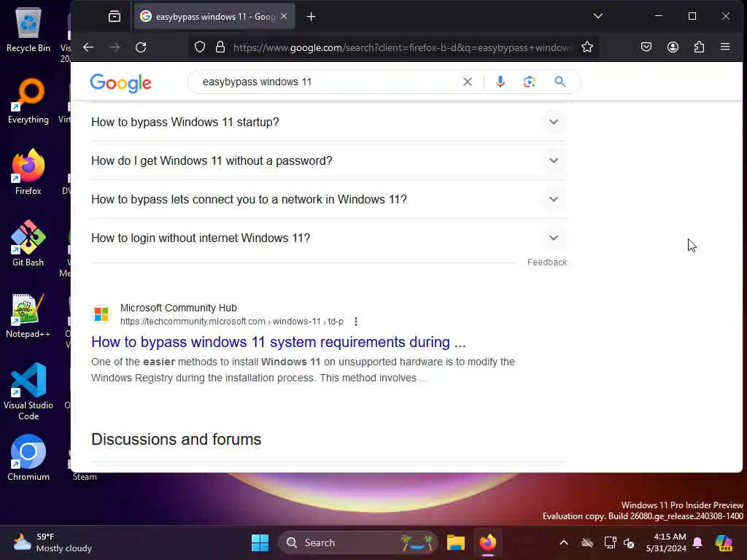
Task: Open the Firefox View icon left of tabs
Action: [115, 17]
